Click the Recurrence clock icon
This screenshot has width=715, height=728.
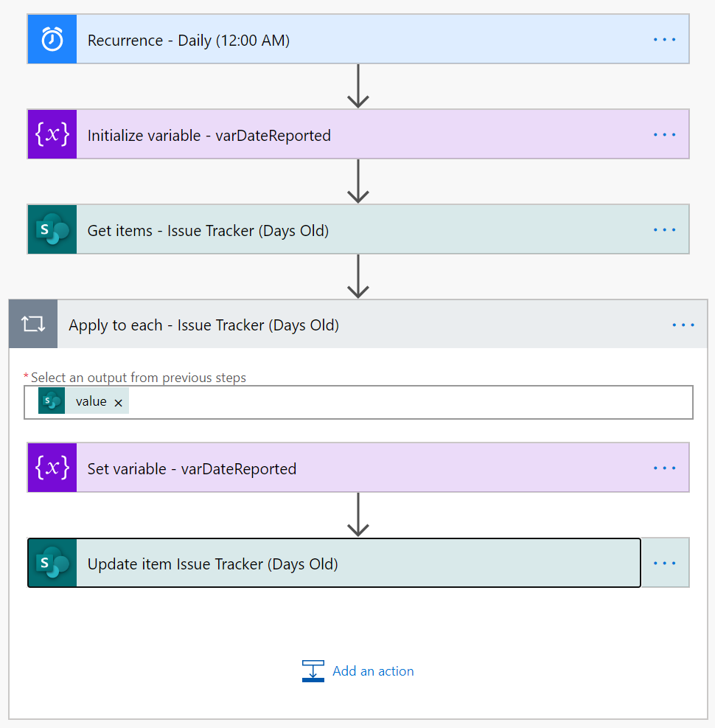[52, 38]
